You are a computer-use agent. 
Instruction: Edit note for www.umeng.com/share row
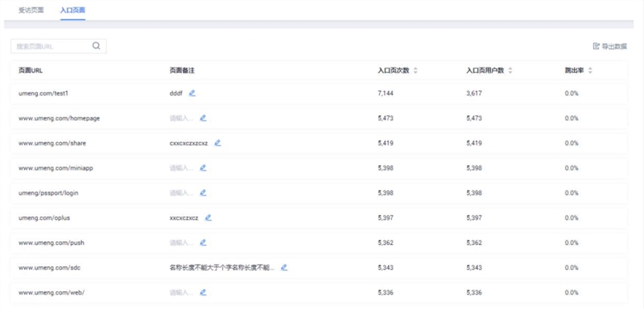coord(217,142)
